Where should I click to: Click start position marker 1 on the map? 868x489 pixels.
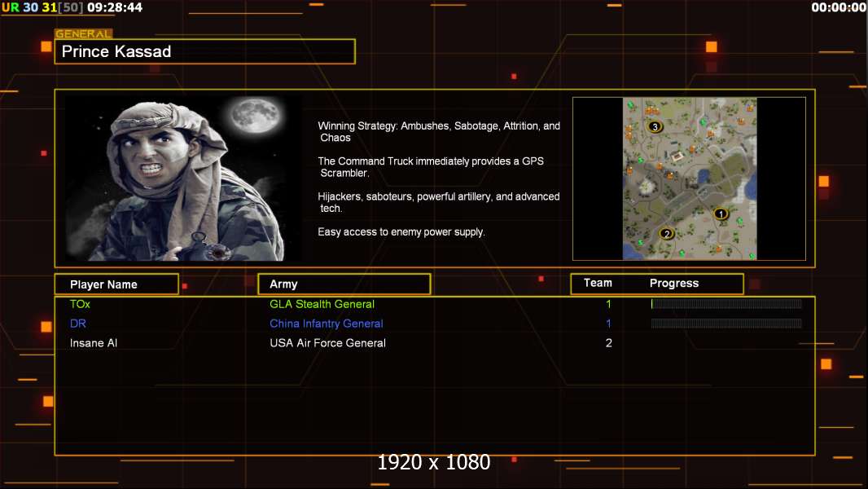click(x=720, y=214)
